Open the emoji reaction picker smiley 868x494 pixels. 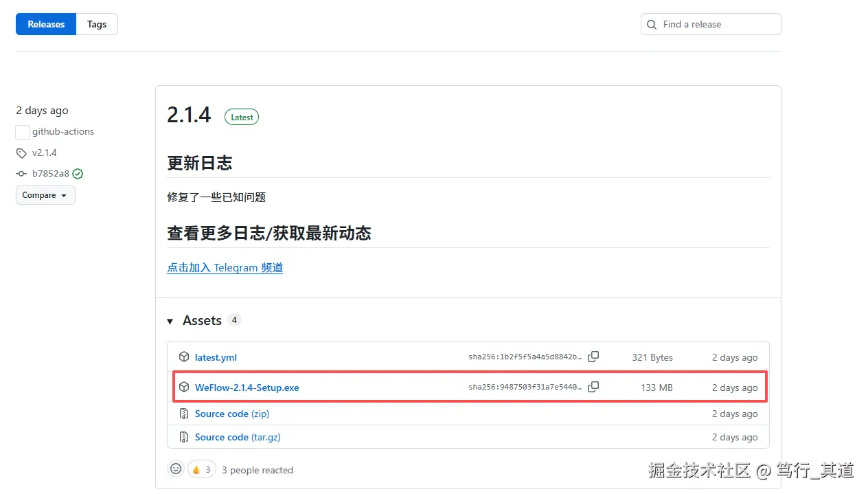176,469
